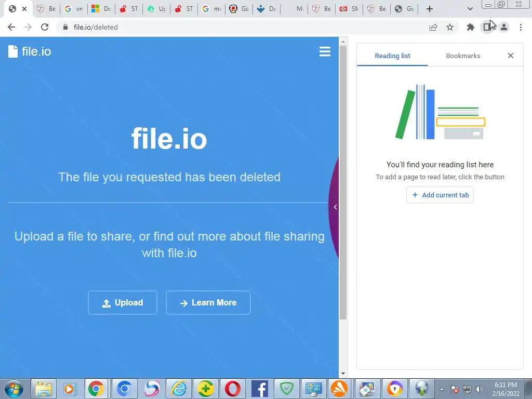The width and height of the screenshot is (532, 399).
Task: Click the address bar URL file.io/deleted
Action: [x=96, y=27]
